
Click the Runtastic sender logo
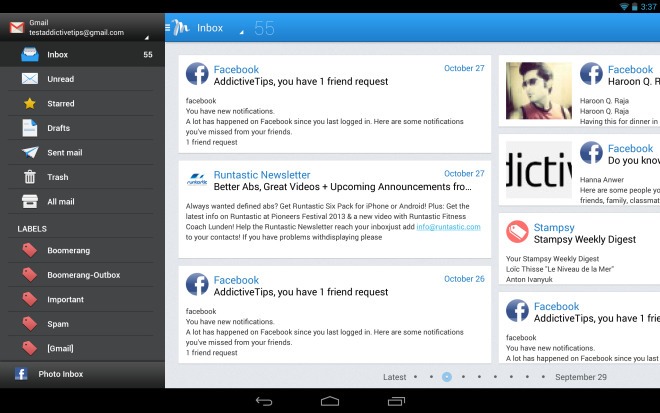(x=196, y=180)
